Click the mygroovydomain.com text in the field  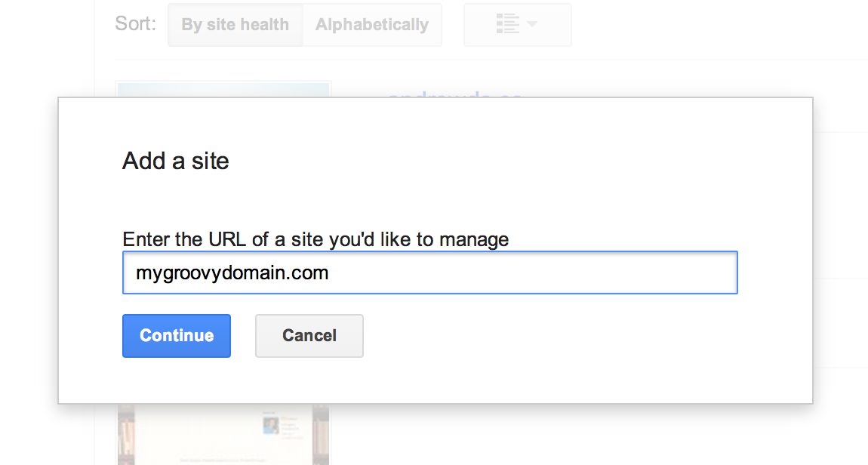(x=232, y=273)
